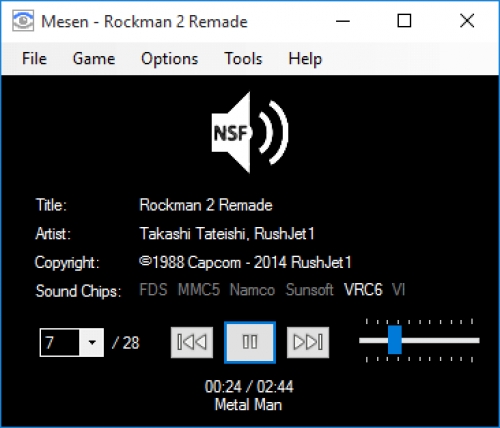Click the blue volume slider thumb
This screenshot has height=428, width=500.
[395, 340]
